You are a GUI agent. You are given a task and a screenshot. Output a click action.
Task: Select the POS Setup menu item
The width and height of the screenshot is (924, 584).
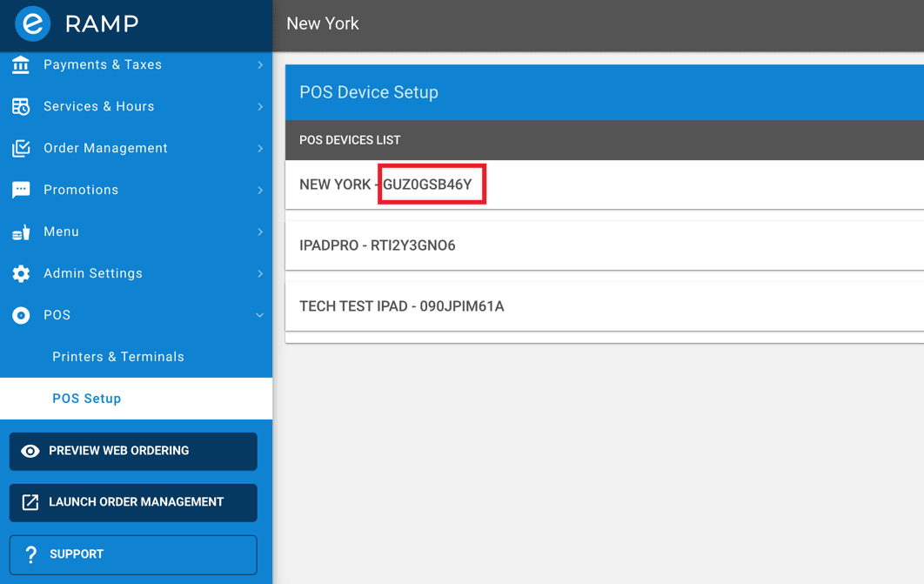coord(87,399)
